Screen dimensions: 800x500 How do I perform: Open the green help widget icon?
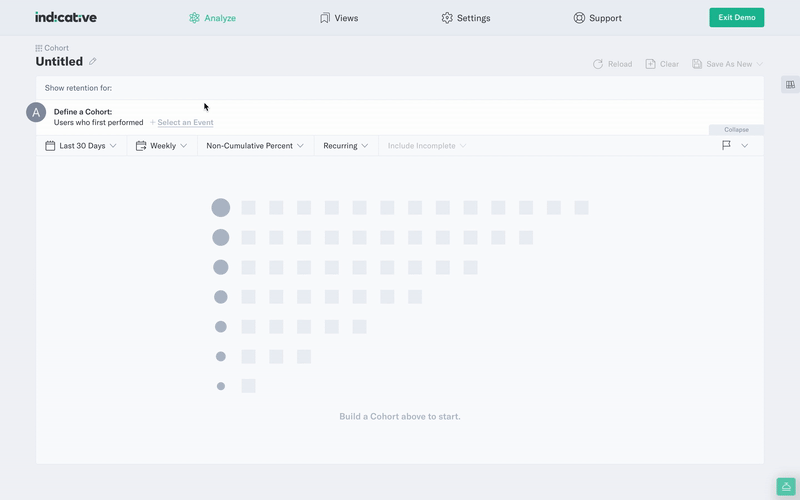coord(786,486)
